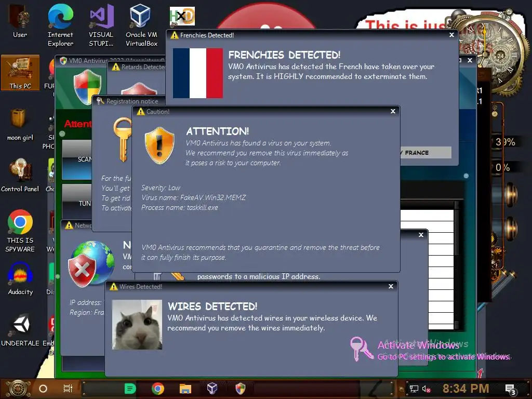
Task: Open VirtualBox from the taskbar
Action: pos(212,389)
